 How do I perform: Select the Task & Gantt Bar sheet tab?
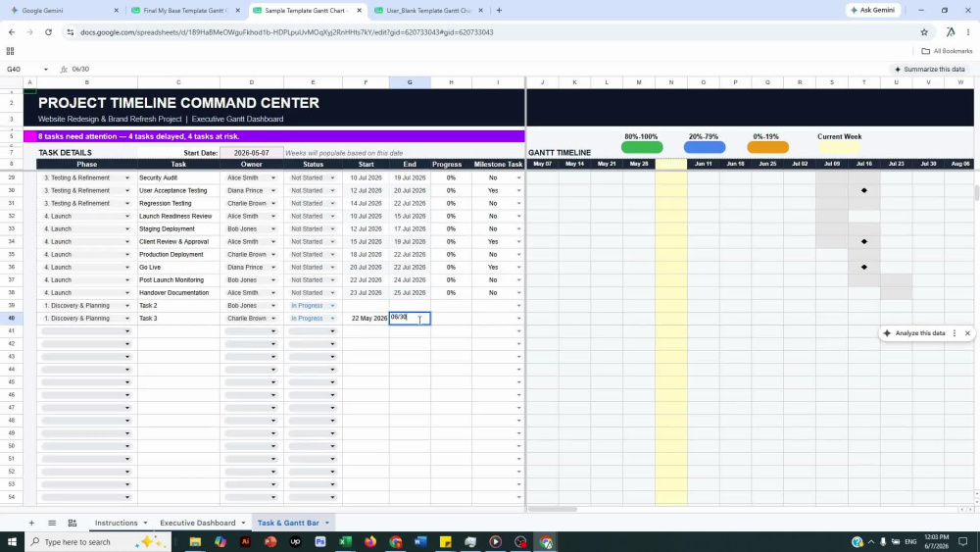click(288, 523)
